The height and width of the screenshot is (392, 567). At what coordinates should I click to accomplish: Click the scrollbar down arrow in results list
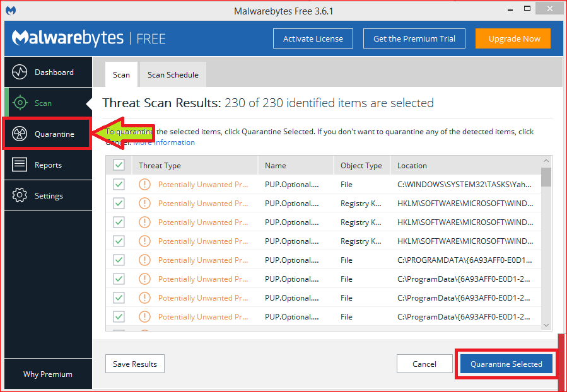click(546, 325)
